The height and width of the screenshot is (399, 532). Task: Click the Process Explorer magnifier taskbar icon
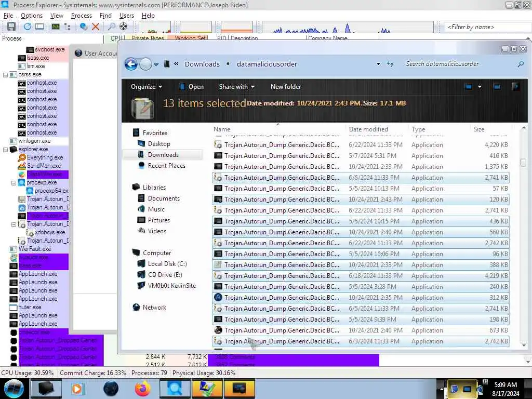coord(175,389)
